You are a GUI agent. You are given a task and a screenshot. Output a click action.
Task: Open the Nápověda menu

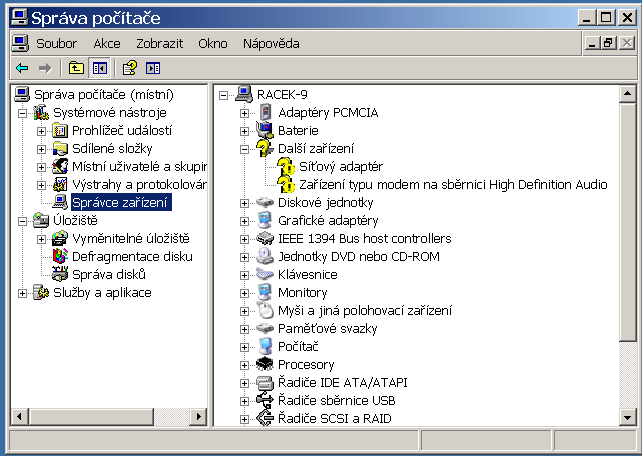[271, 43]
